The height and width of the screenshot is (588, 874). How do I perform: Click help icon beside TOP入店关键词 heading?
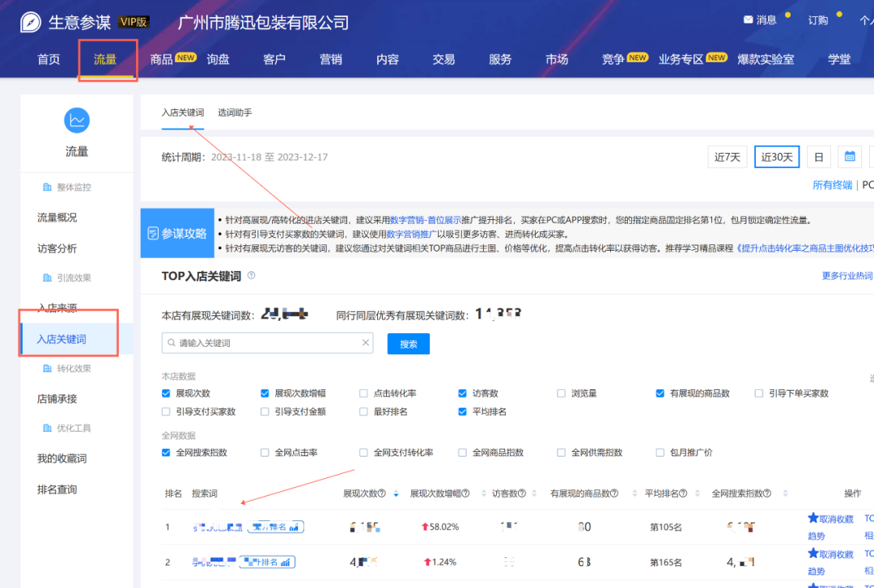251,276
